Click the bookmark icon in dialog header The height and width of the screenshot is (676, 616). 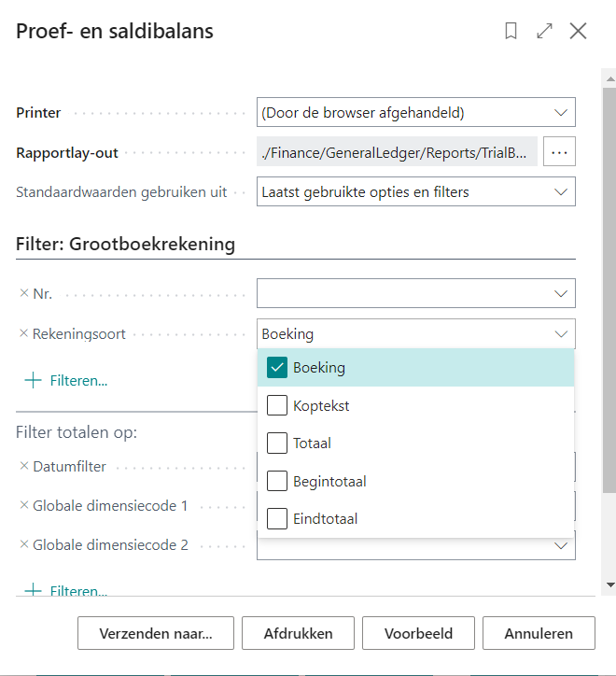point(511,31)
